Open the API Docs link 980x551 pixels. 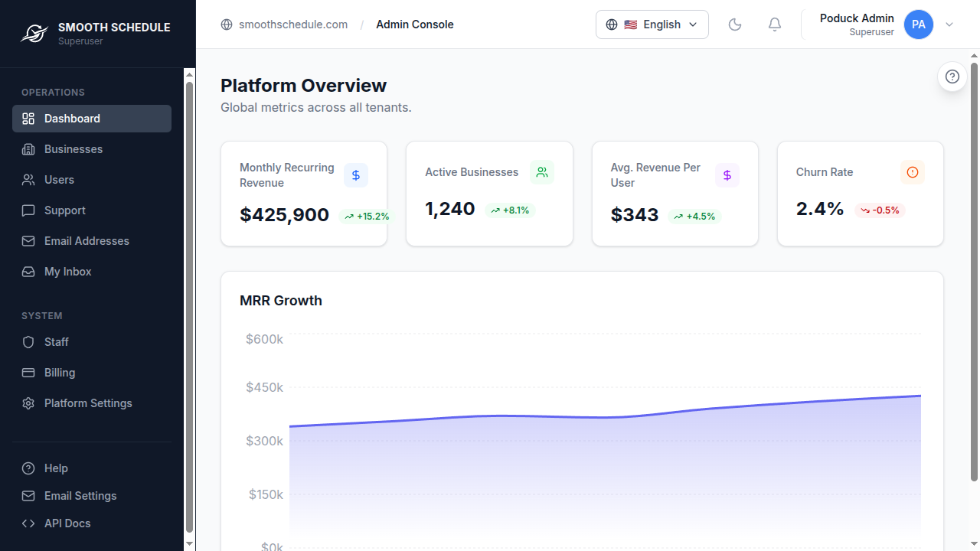pyautogui.click(x=67, y=523)
